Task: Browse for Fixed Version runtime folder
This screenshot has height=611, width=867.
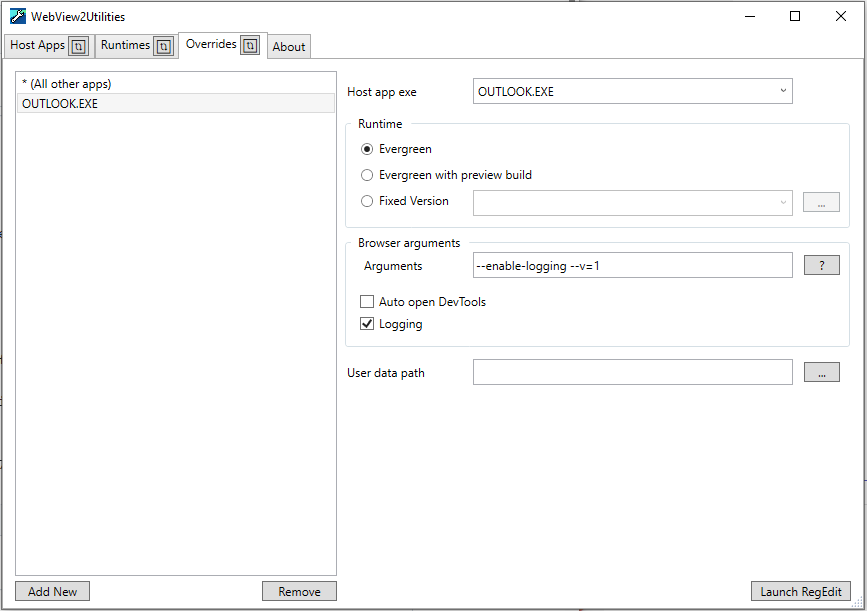Action: point(821,202)
